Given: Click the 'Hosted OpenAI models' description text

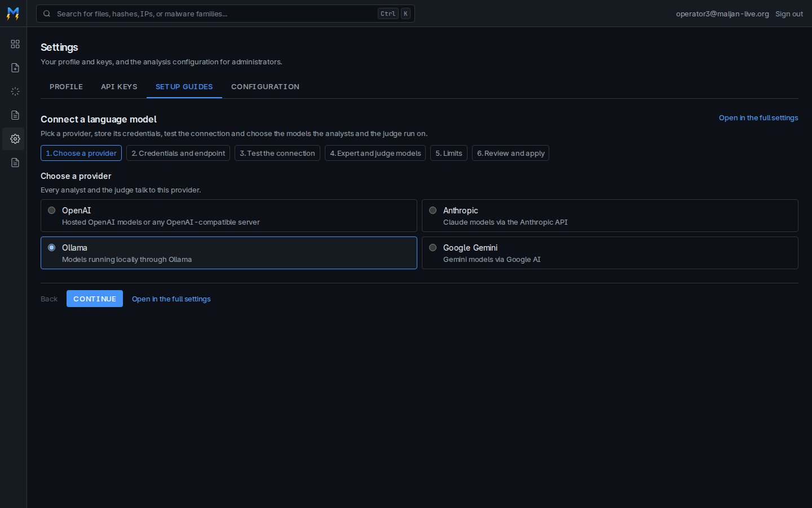Looking at the screenshot, I should [161, 222].
